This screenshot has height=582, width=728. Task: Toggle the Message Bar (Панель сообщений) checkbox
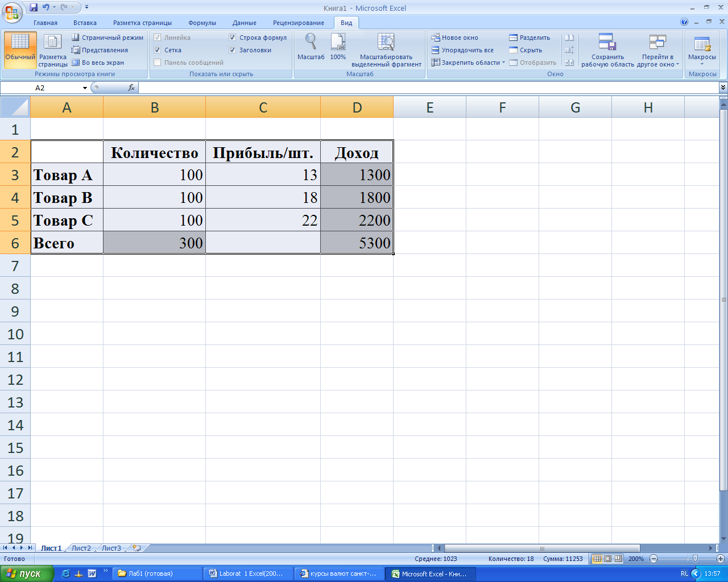(158, 63)
